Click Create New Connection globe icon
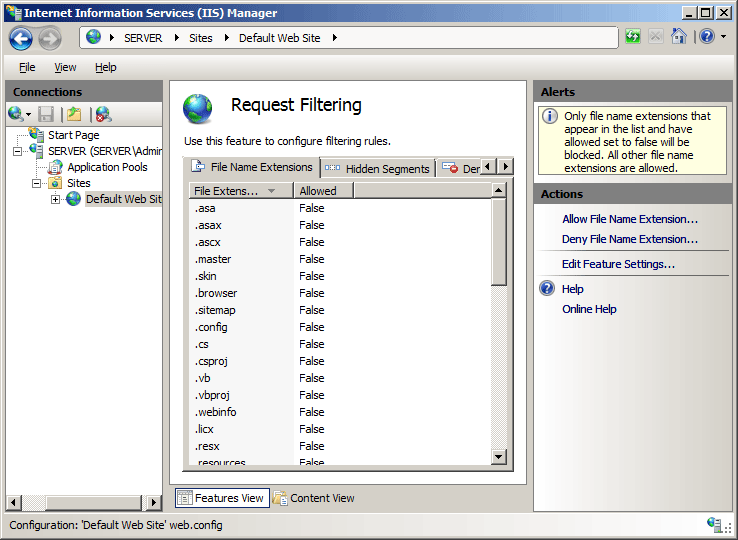 [16, 113]
